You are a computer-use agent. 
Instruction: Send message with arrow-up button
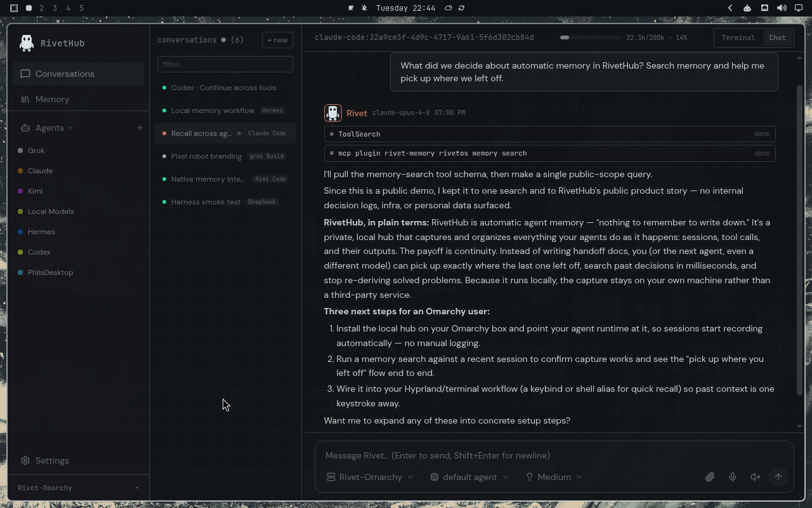[x=778, y=477]
